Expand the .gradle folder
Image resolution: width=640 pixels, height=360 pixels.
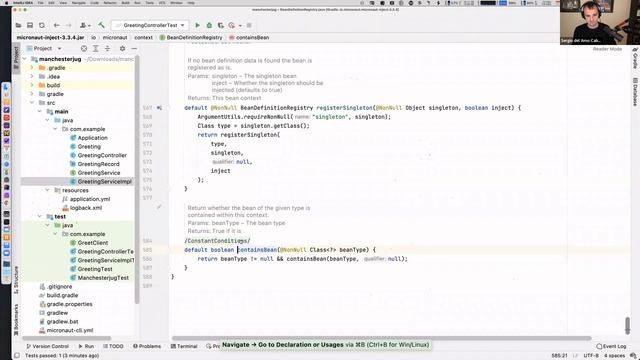pos(32,68)
